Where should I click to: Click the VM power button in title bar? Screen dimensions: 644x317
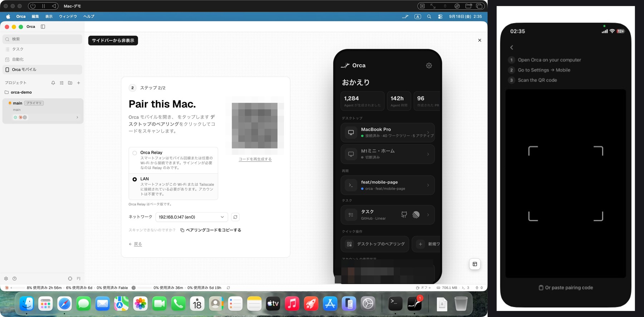tap(33, 6)
